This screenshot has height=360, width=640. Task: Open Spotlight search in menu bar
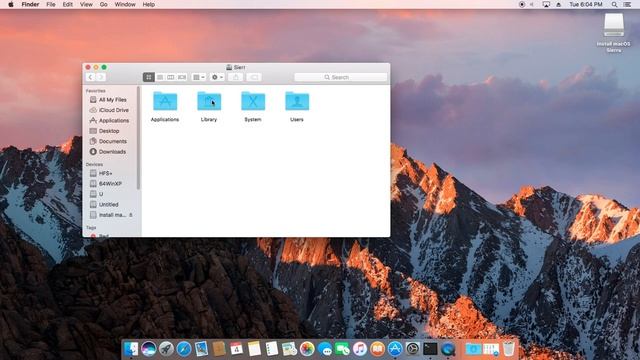614,4
